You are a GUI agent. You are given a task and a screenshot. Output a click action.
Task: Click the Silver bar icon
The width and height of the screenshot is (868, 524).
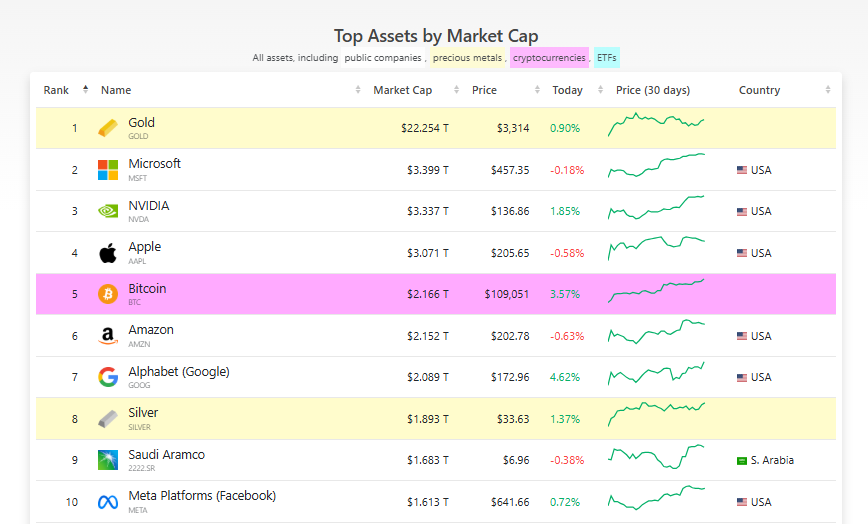pyautogui.click(x=108, y=419)
